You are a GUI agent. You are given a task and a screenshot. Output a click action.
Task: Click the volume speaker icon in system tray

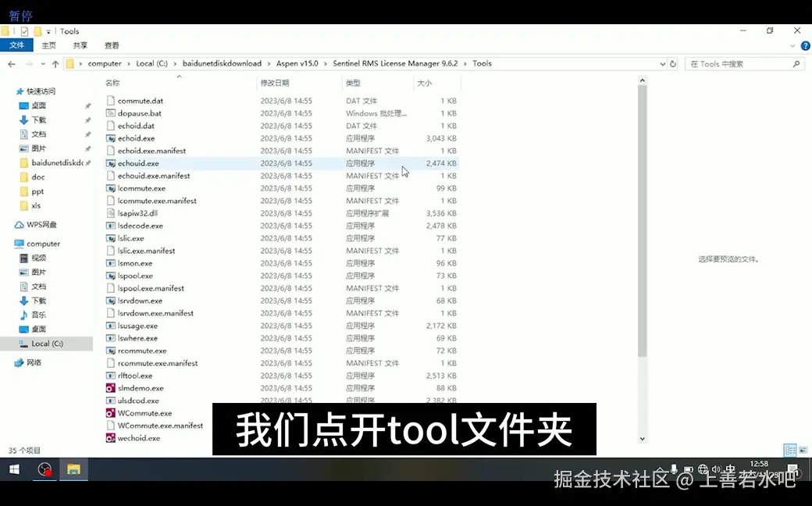pos(716,469)
